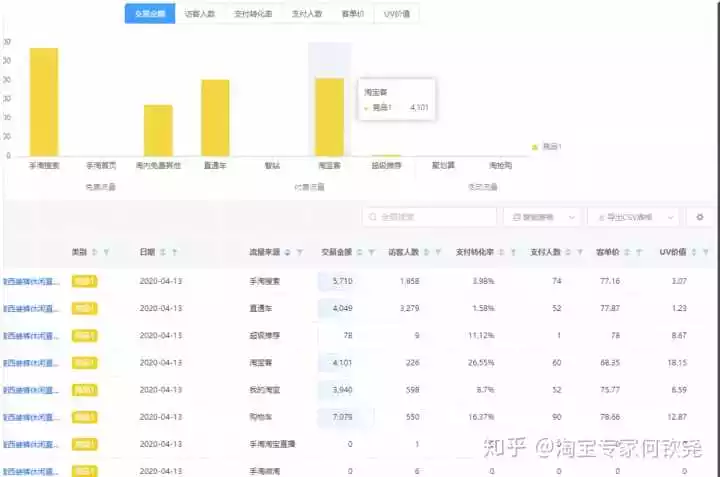This screenshot has width=720, height=477.
Task: Filter the 日期 column
Action: coord(174,252)
